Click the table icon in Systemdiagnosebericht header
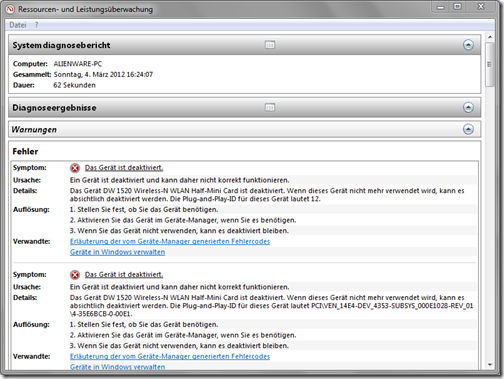504x379 pixels. point(270,45)
